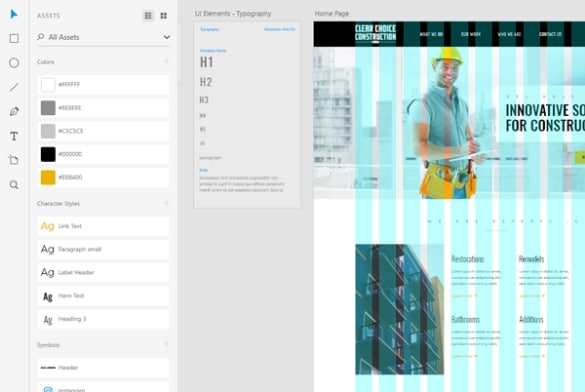Select the Home Page artboard title
Screen dimensions: 585x392
tap(332, 14)
